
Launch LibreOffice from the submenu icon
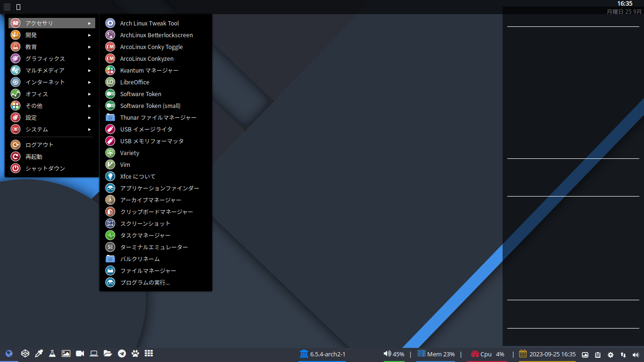click(110, 82)
